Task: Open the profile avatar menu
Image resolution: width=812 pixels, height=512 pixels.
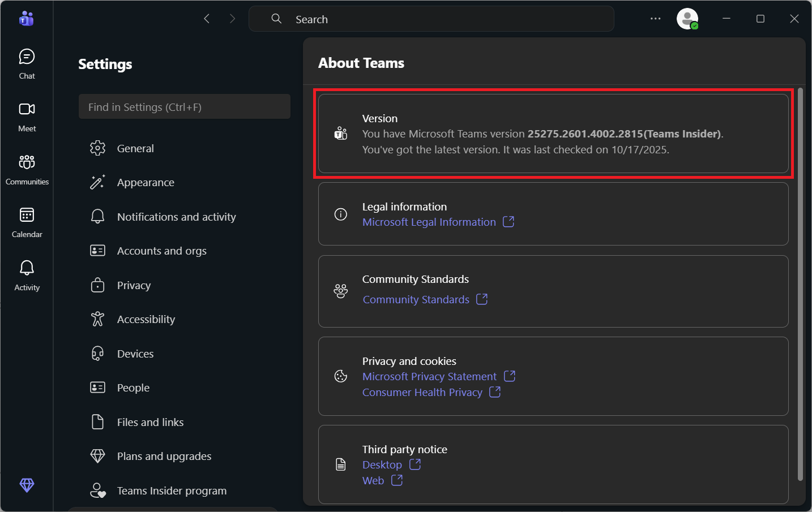Action: (x=687, y=19)
